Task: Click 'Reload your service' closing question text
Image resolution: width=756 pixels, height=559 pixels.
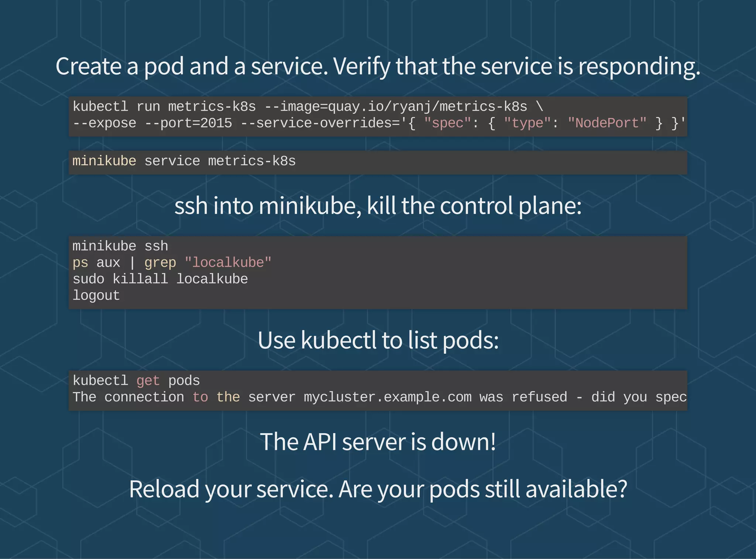Action: 378,489
